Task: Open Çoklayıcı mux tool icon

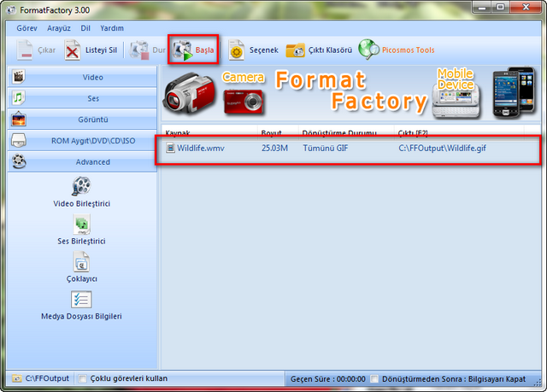Action: click(81, 261)
